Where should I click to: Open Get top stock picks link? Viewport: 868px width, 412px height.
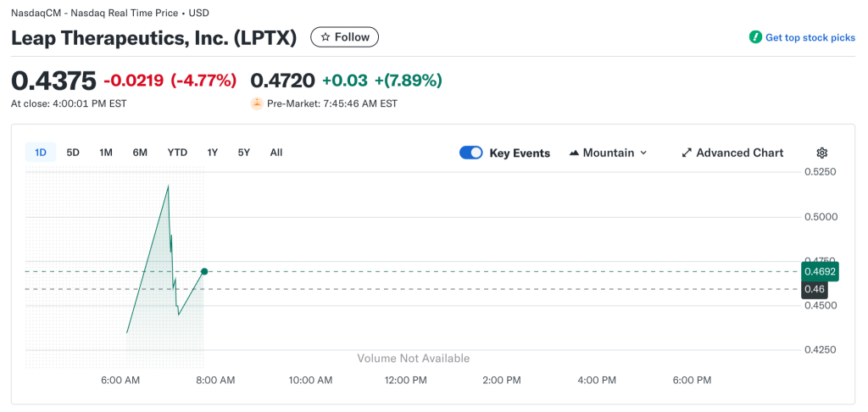click(810, 37)
